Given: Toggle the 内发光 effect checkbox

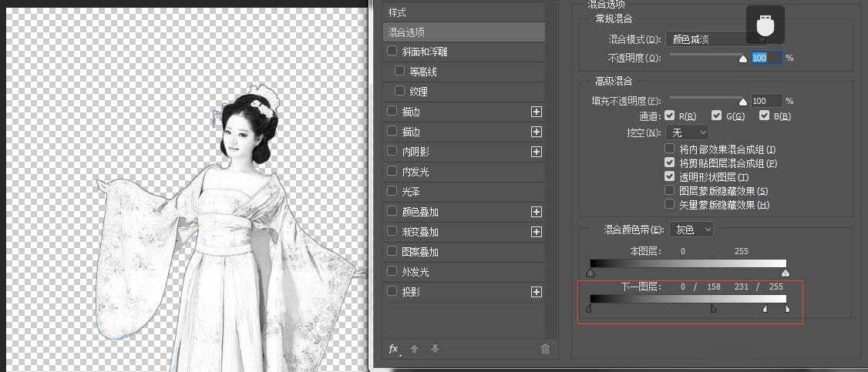Looking at the screenshot, I should [x=392, y=171].
